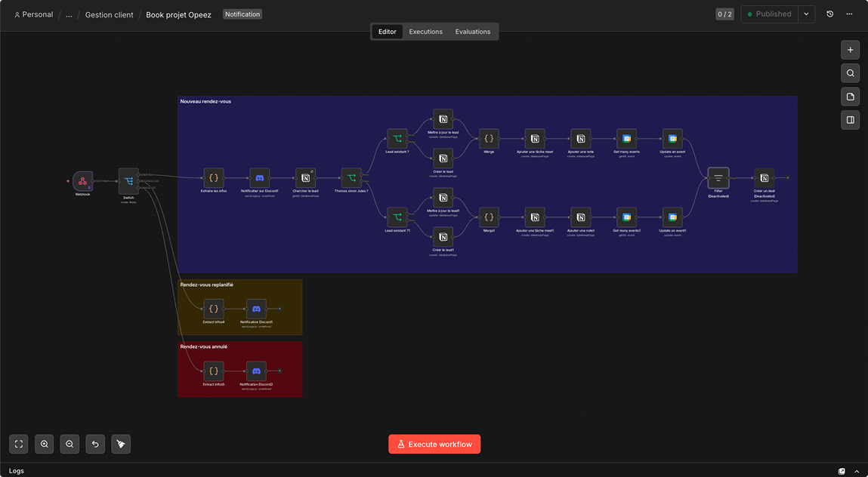Fit workflow to view with the expand icon
The height and width of the screenshot is (477, 868).
click(x=19, y=444)
